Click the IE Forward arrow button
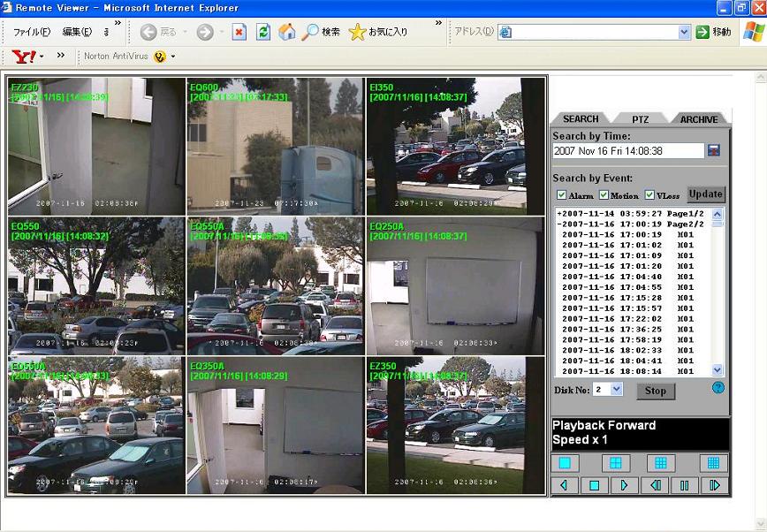This screenshot has height=532, width=767. [205, 33]
